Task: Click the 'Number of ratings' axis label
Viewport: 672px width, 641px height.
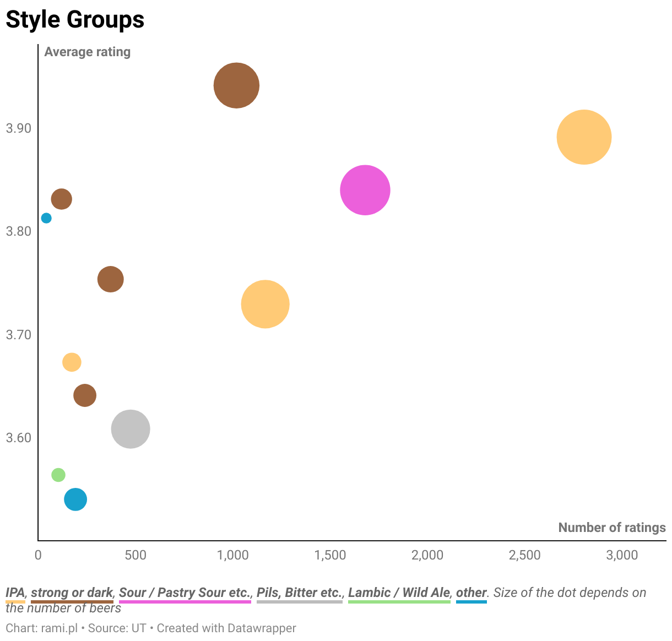Action: coord(611,528)
